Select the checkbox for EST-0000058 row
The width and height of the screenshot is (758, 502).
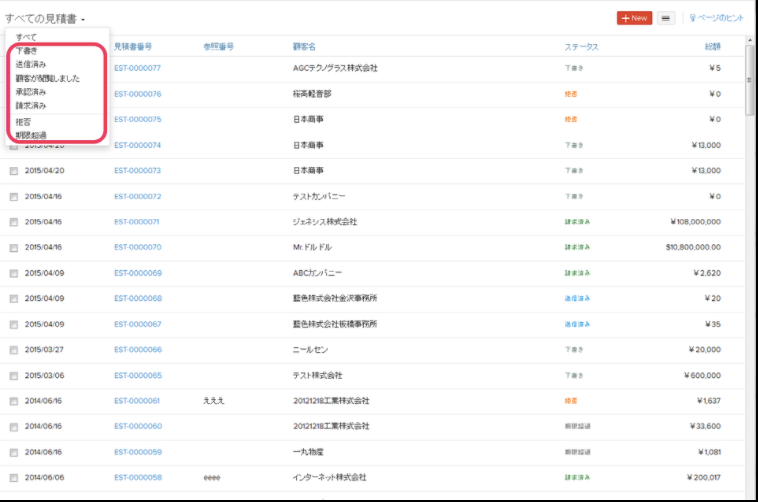click(14, 478)
